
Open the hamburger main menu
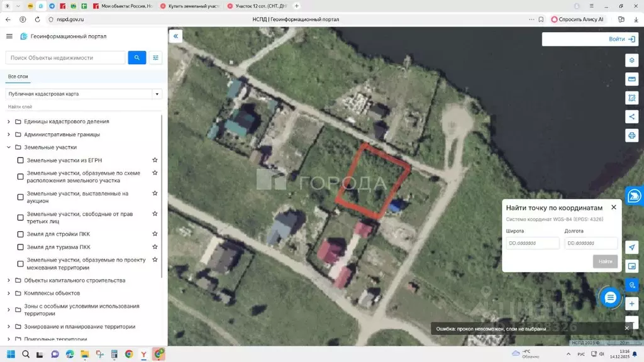[9, 36]
